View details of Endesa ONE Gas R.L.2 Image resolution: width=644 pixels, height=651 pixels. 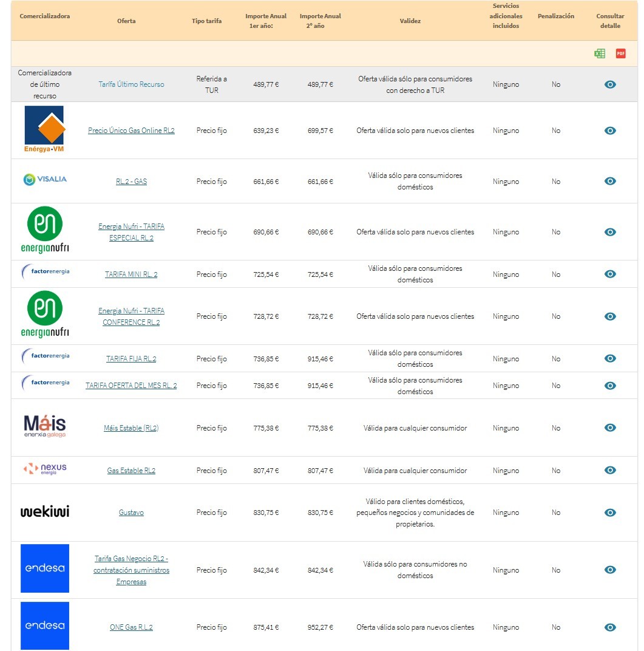(x=610, y=627)
